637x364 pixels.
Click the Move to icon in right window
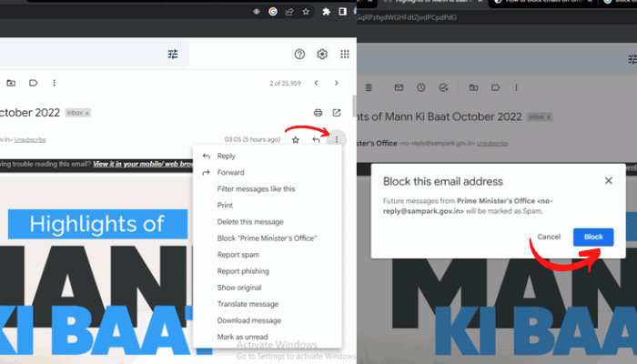(473, 87)
